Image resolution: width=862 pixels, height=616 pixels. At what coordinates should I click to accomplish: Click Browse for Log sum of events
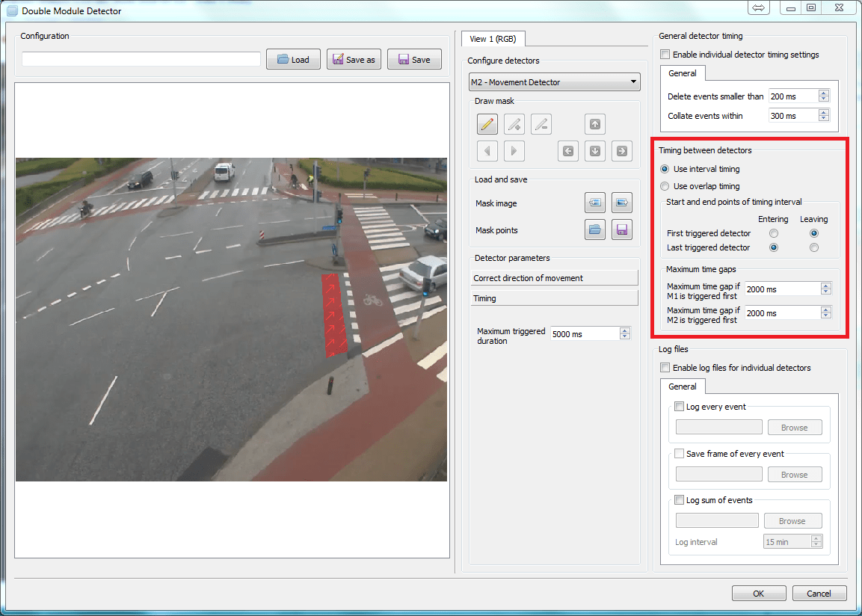(x=792, y=521)
